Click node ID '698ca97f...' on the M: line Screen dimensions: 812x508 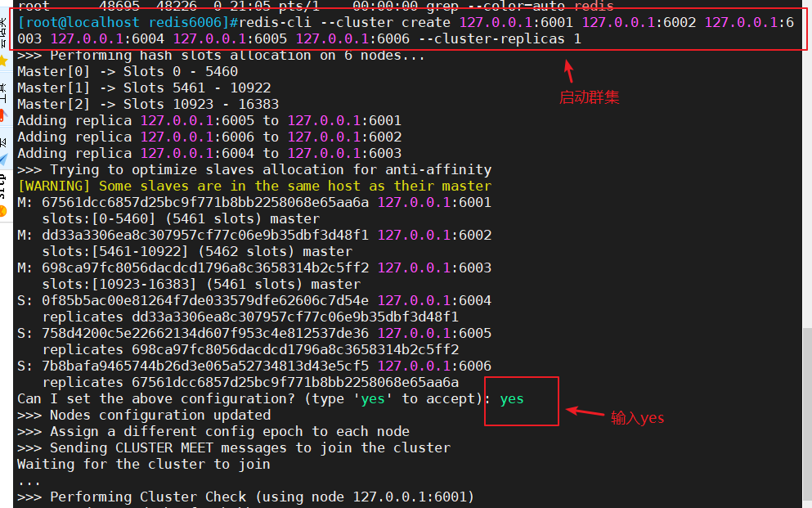(x=205, y=267)
